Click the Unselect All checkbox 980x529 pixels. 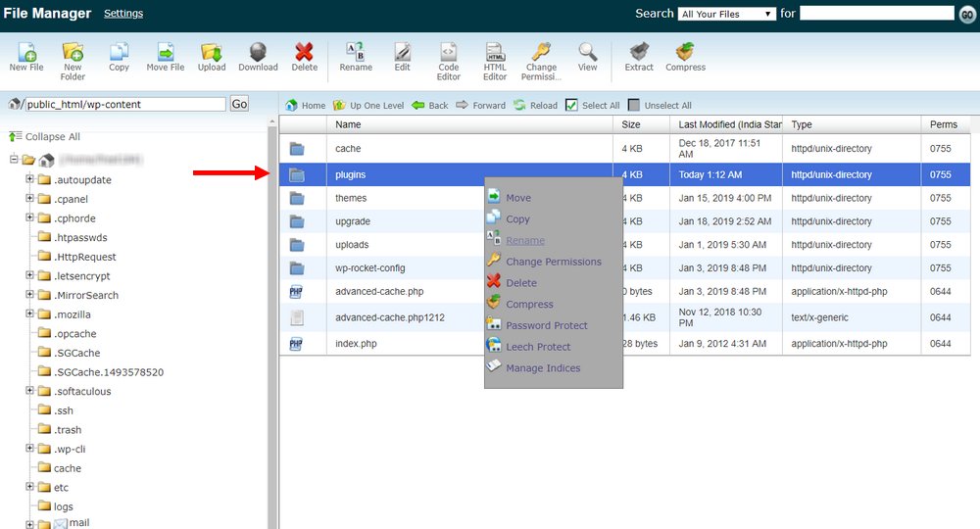[x=634, y=106]
